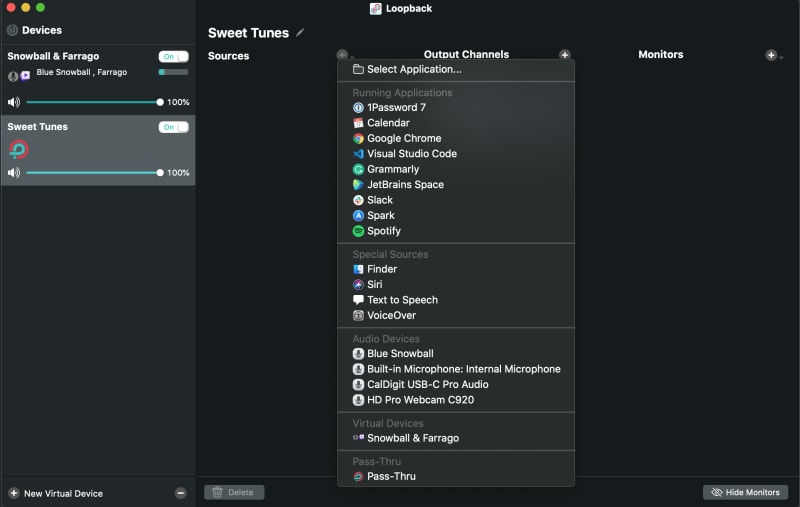Adjust the Sweet Tunes volume slider
800x507 pixels.
click(93, 173)
